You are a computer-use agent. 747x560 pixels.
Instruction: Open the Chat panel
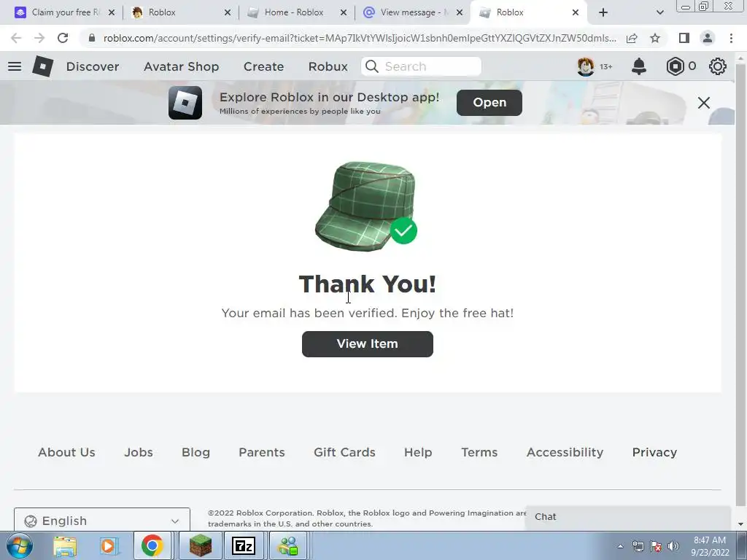(628, 517)
